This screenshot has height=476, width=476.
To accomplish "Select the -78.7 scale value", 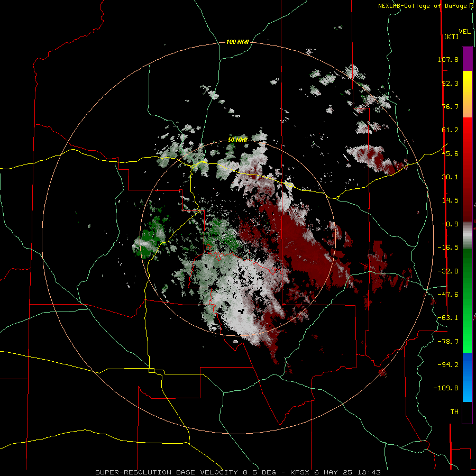I will point(448,342).
